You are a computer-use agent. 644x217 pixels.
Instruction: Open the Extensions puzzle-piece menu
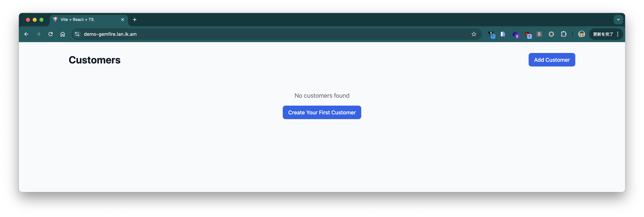563,34
